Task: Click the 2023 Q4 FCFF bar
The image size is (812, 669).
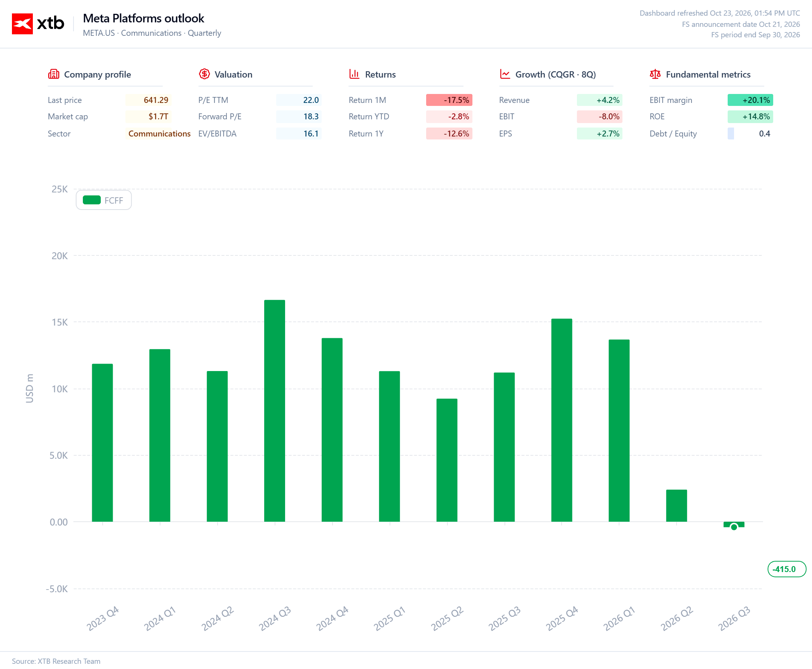Action: pyautogui.click(x=102, y=443)
